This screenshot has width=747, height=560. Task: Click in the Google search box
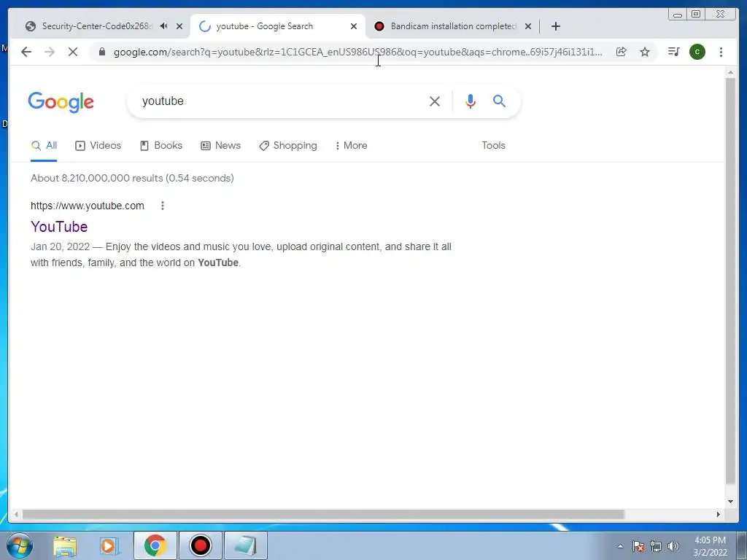tap(281, 101)
